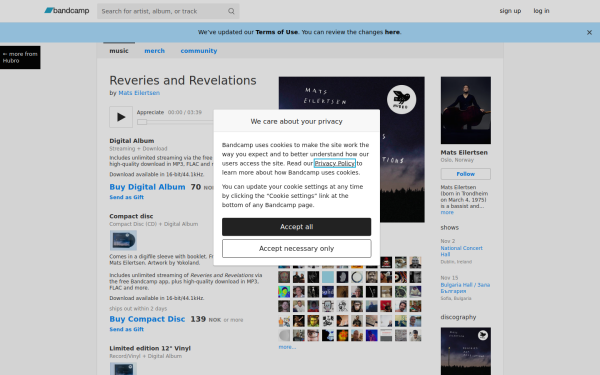The width and height of the screenshot is (600, 375).
Task: Dismiss the Terms of Use banner
Action: click(589, 33)
